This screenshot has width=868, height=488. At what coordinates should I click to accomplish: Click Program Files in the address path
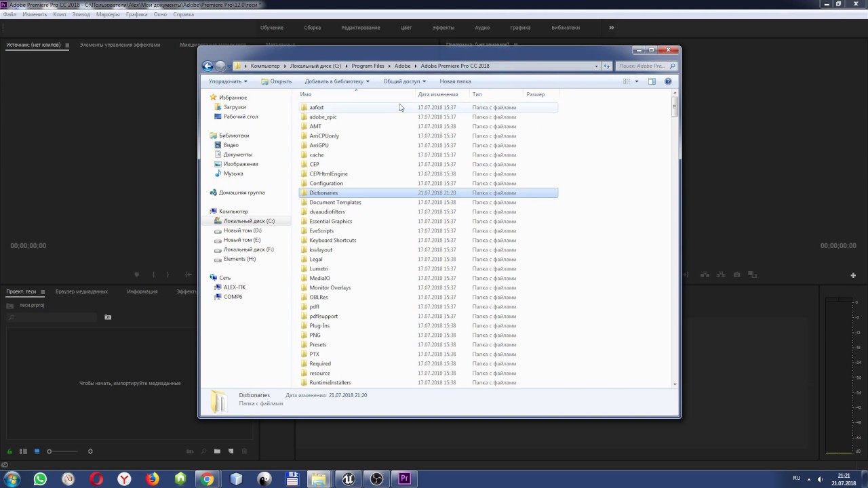[368, 66]
